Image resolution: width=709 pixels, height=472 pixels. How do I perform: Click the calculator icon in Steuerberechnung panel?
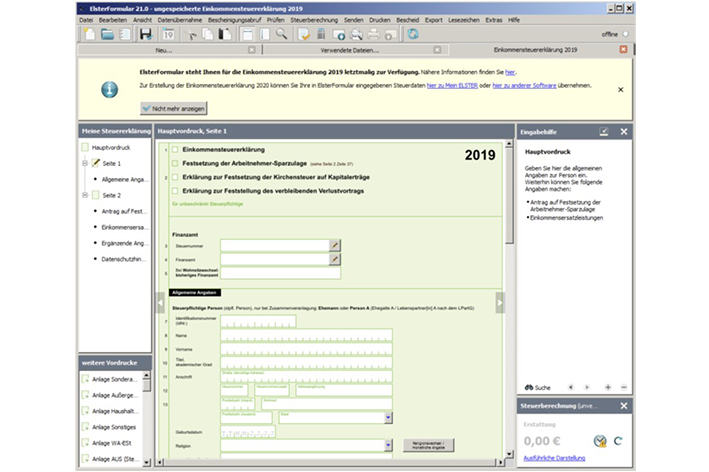(x=599, y=440)
